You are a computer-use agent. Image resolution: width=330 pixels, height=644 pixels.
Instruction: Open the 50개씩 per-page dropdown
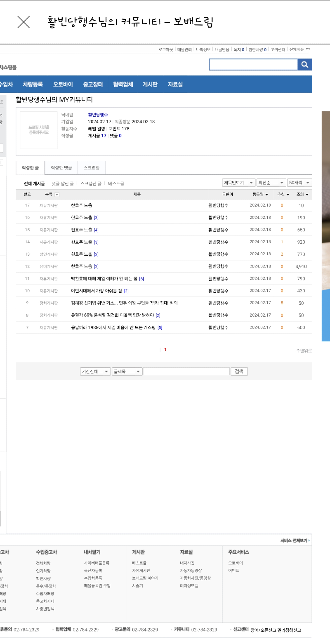click(x=300, y=183)
